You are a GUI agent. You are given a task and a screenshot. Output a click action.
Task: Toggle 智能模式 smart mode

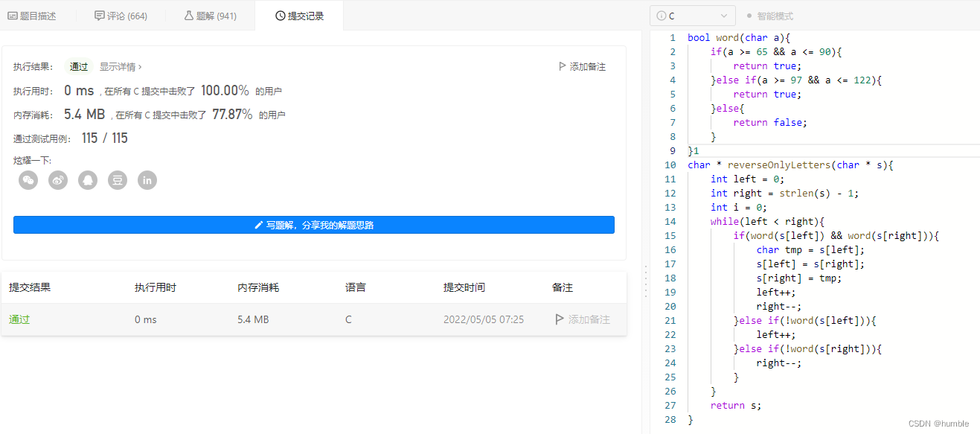coord(769,16)
